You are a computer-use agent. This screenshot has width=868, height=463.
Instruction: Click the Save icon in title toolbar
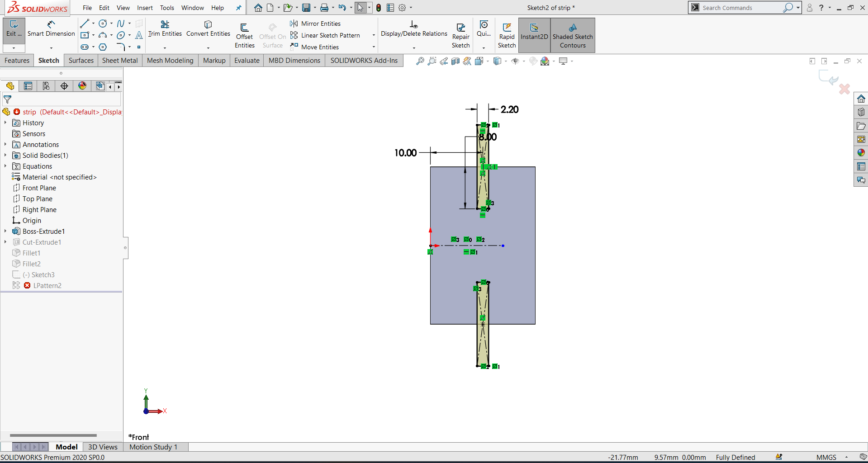point(306,8)
